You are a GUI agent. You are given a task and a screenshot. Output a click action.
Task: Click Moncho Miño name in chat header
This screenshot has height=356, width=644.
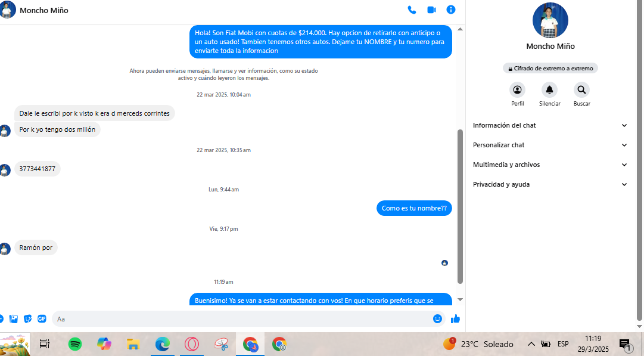coord(44,10)
